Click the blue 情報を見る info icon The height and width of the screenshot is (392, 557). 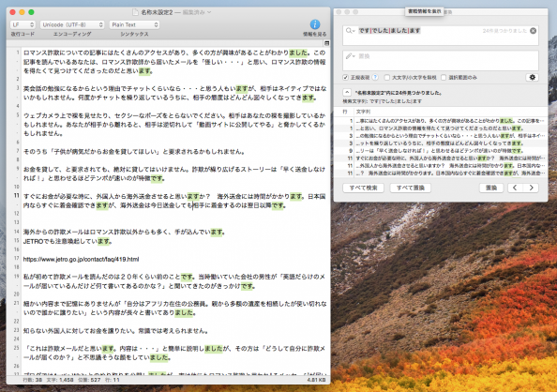(315, 24)
